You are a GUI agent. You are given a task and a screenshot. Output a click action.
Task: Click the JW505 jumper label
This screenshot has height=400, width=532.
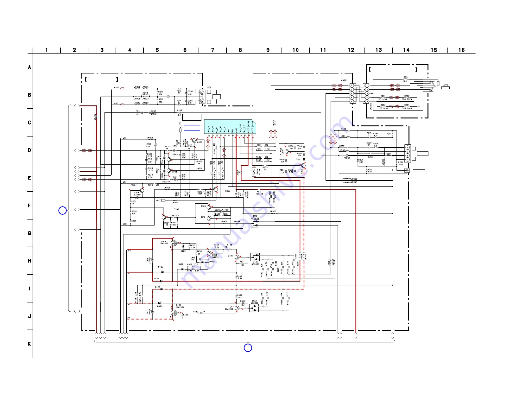273,211
